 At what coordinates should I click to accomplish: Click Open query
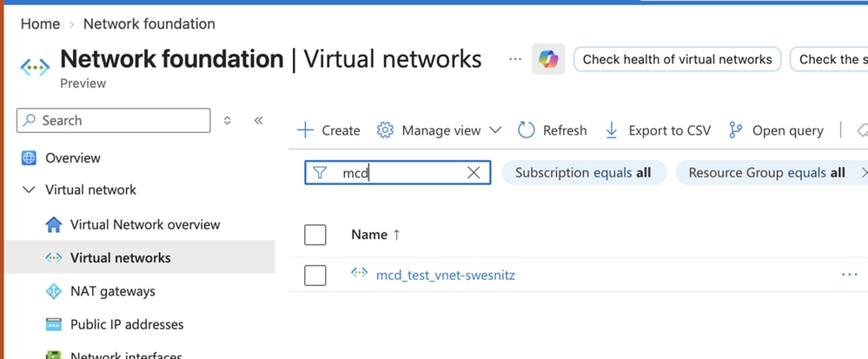pos(776,130)
